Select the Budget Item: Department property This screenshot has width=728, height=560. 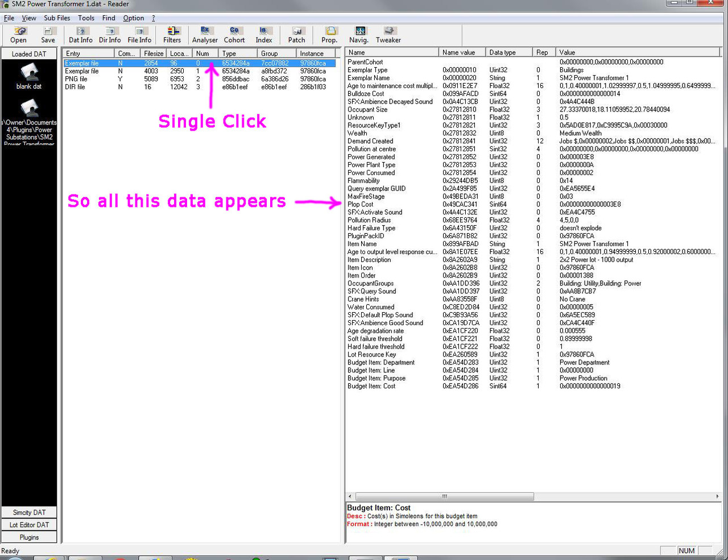[x=533, y=362]
